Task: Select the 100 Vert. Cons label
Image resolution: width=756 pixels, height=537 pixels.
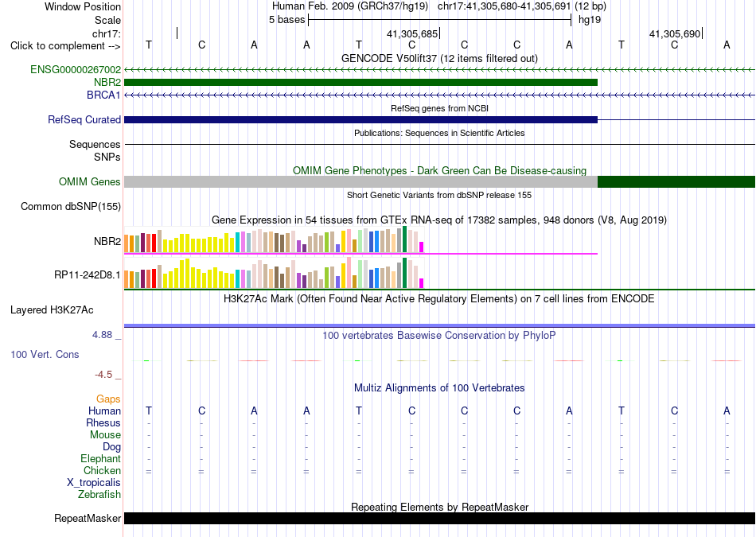Action: tap(45, 354)
